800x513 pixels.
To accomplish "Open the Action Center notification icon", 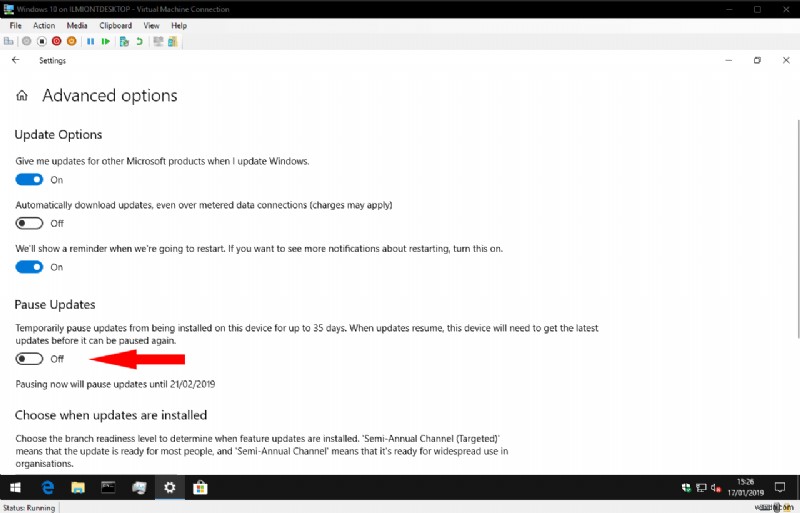I will click(780, 487).
